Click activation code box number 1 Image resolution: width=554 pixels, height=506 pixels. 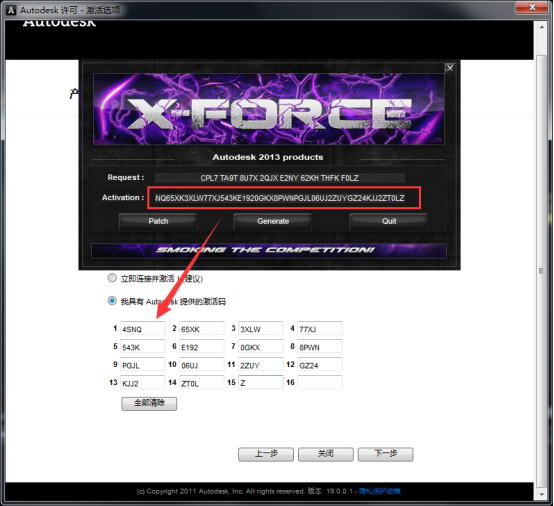point(142,328)
